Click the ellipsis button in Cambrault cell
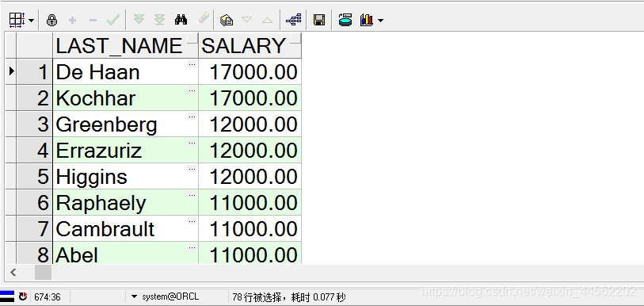This screenshot has height=306, width=644. pos(192,222)
